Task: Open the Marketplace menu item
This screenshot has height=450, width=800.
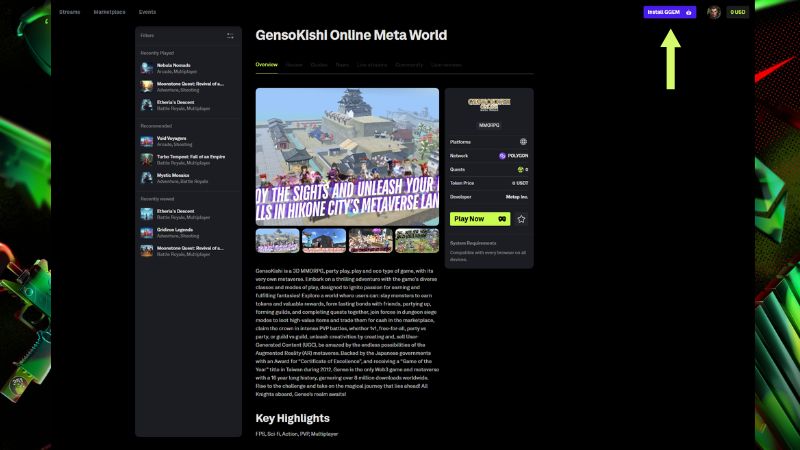Action: click(x=109, y=12)
